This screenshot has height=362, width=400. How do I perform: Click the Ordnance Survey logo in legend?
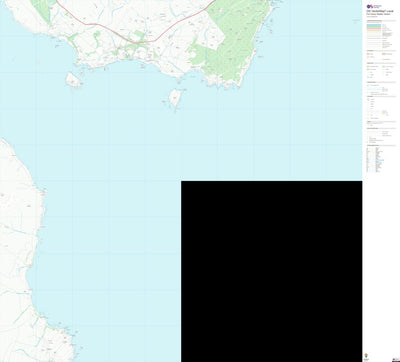click(374, 6)
